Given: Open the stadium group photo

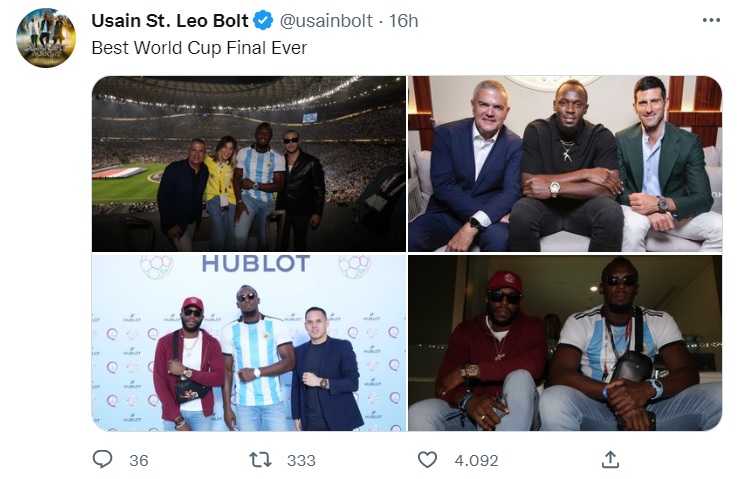Looking at the screenshot, I should 249,163.
